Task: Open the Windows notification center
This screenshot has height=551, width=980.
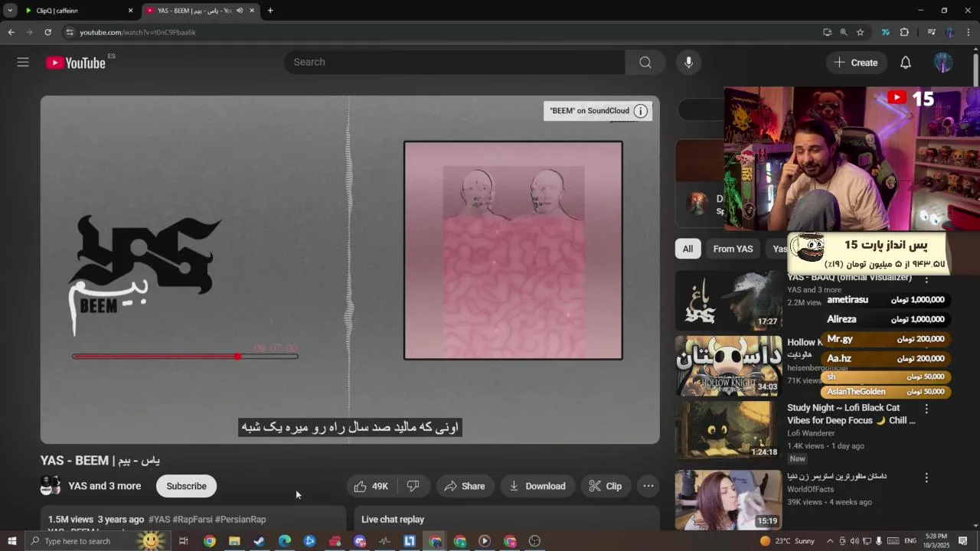Action: 964,541
